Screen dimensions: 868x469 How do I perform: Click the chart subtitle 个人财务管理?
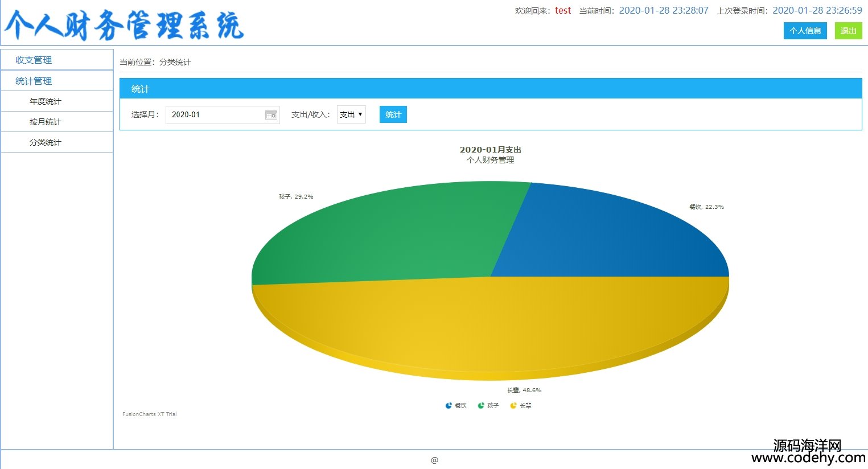(x=491, y=160)
